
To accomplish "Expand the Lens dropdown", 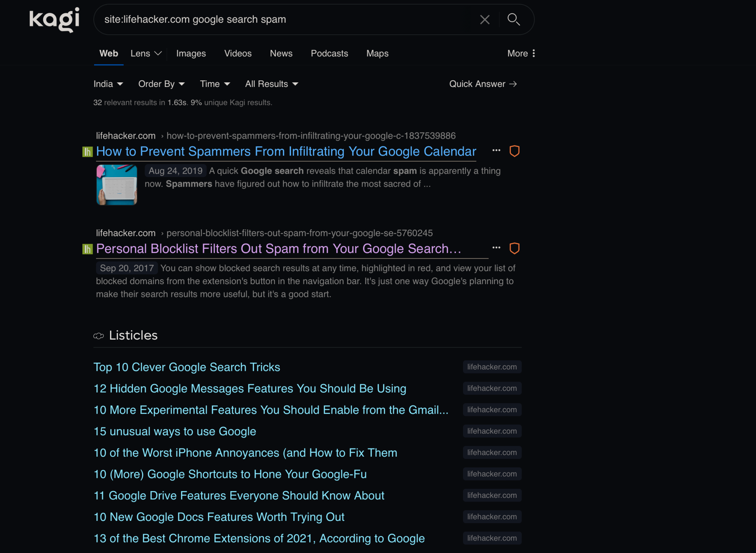I will pos(146,54).
